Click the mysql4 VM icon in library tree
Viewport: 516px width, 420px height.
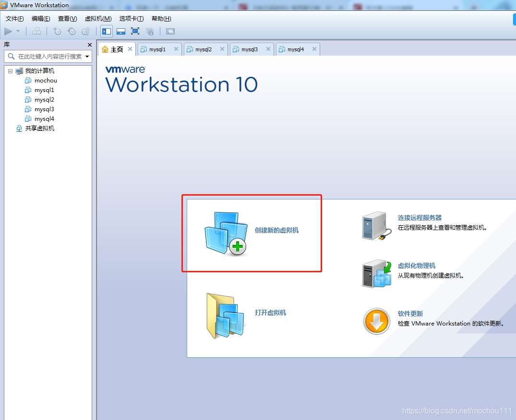tap(28, 118)
